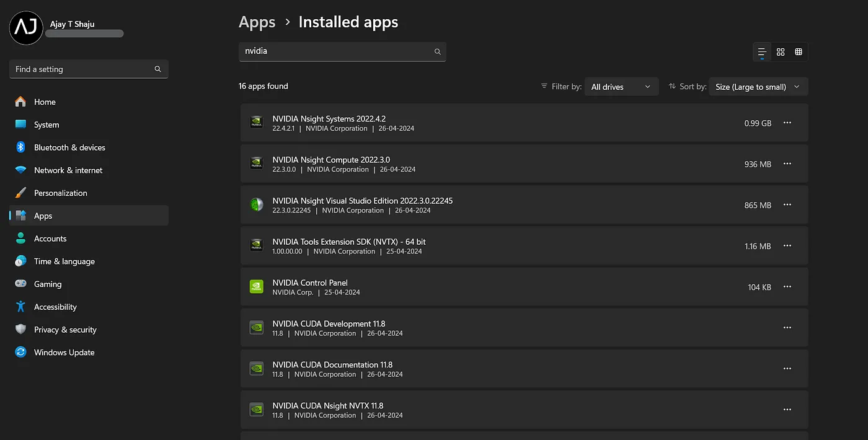Screen dimensions: 868x440
Task: Open the Filter by All drives dropdown
Action: pos(621,87)
